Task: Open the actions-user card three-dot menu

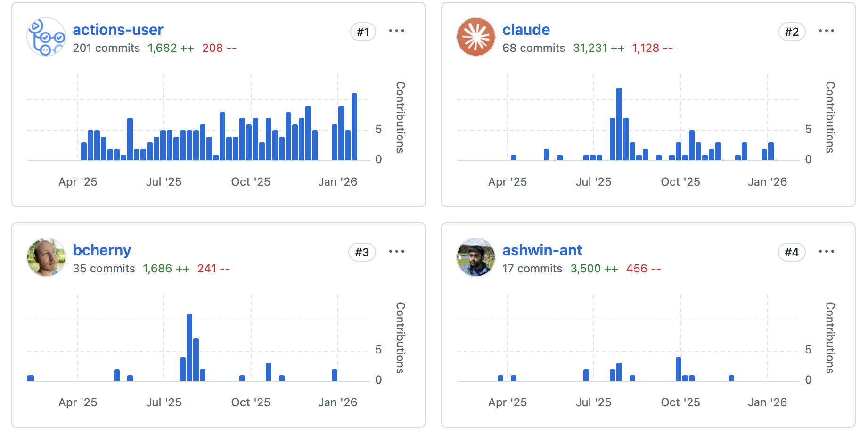Action: click(396, 31)
